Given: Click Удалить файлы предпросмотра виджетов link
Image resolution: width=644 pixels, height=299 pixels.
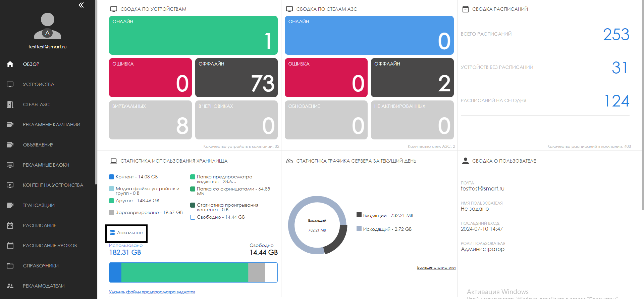Looking at the screenshot, I should 152,292.
